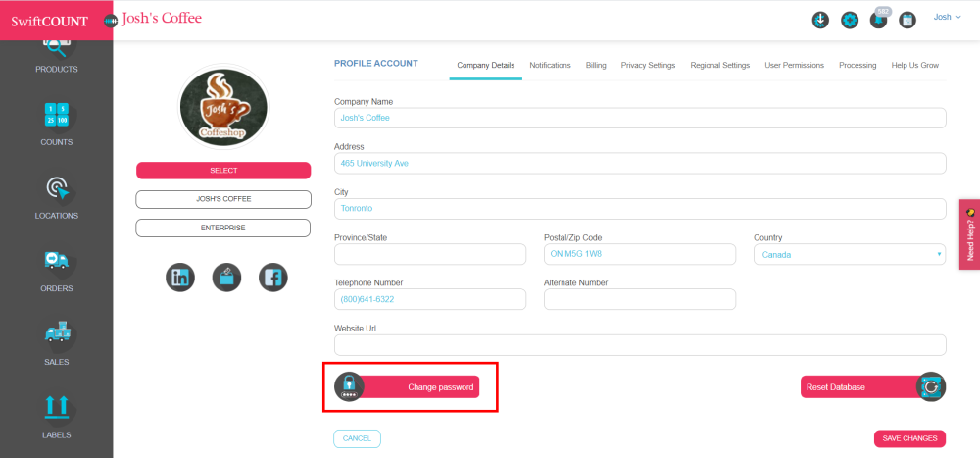980x458 pixels.
Task: Click the Website Url field
Action: pos(640,345)
